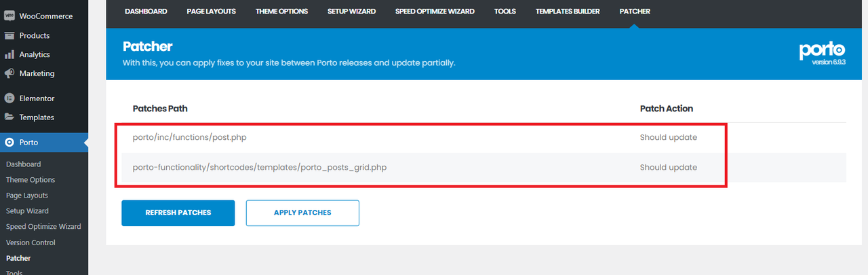This screenshot has height=275, width=868.
Task: Select Patcher in the sidebar submenu
Action: pos(18,258)
